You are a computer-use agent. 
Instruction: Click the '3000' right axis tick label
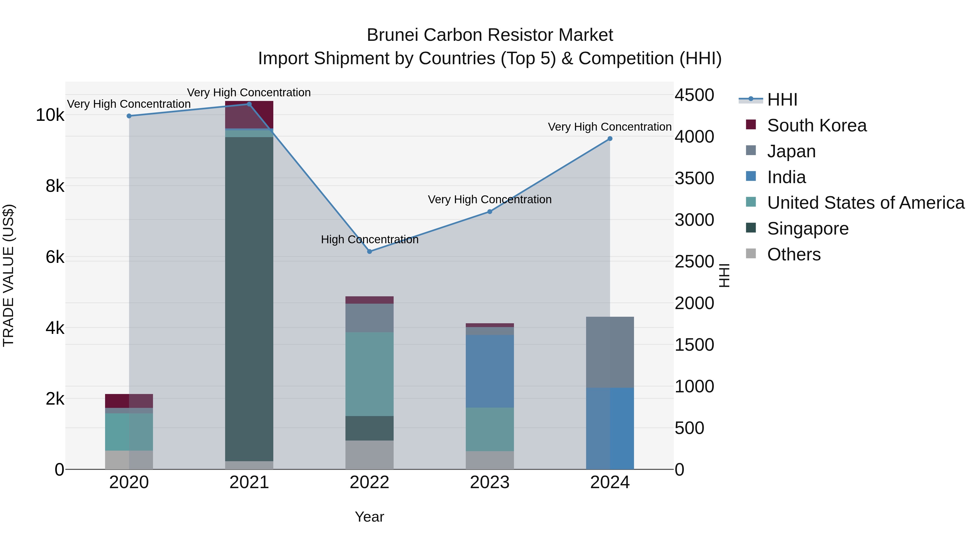coord(695,220)
